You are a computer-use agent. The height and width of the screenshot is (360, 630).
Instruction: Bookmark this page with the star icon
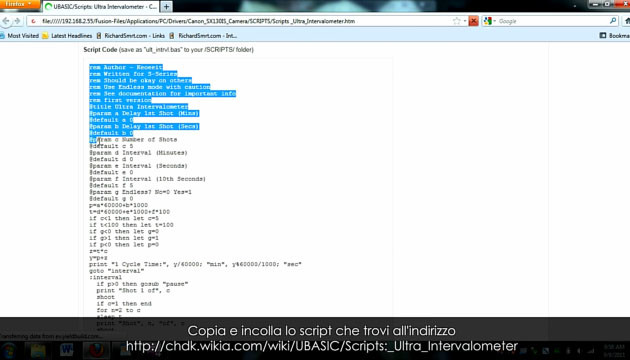tap(456, 21)
